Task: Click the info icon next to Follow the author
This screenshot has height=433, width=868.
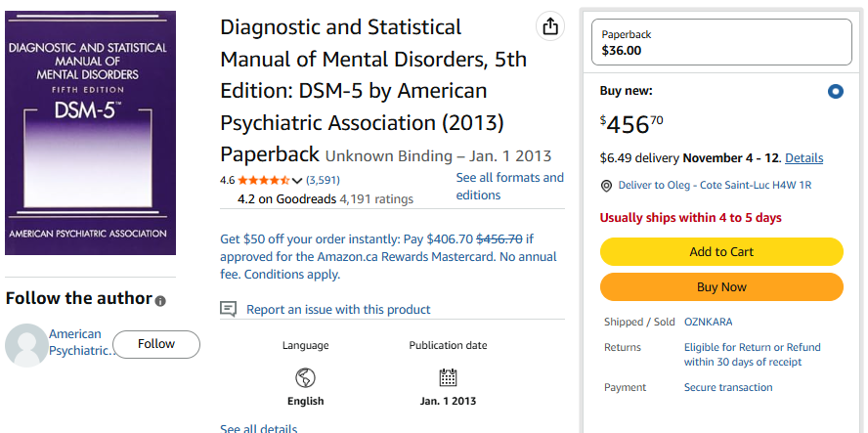Action: click(160, 301)
